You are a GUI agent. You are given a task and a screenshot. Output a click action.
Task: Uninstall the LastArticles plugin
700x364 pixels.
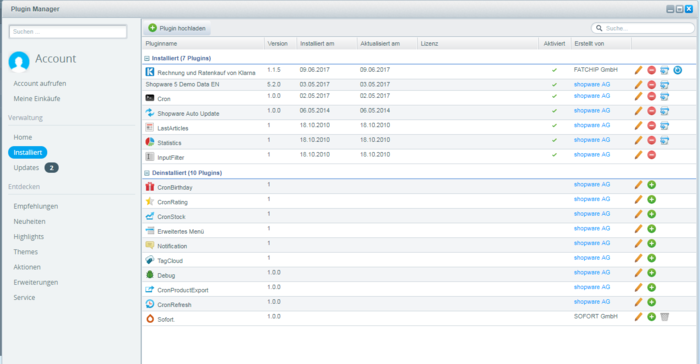click(x=651, y=126)
